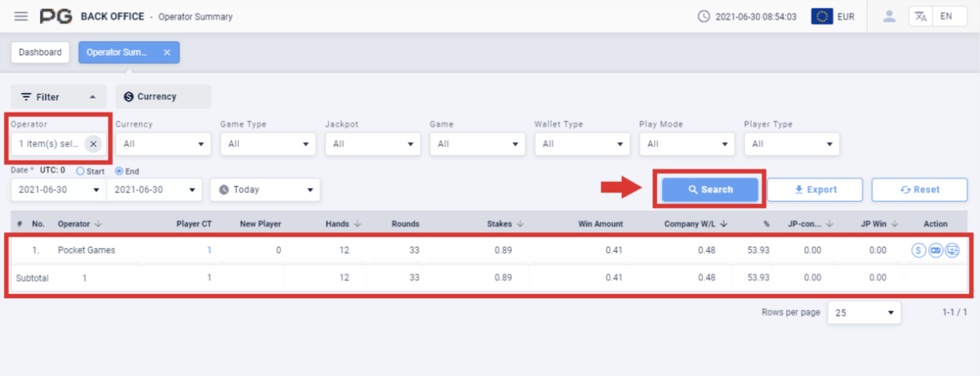This screenshot has height=376, width=980.
Task: Open the game controller action icon
Action: pos(936,250)
